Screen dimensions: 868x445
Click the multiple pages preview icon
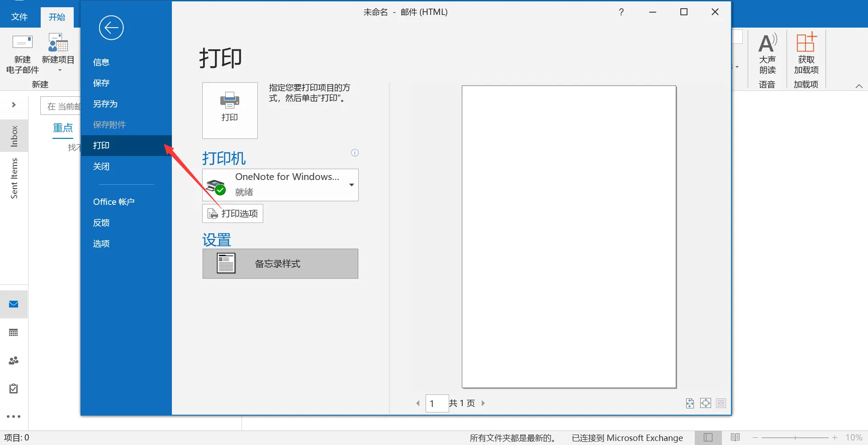[x=721, y=403]
